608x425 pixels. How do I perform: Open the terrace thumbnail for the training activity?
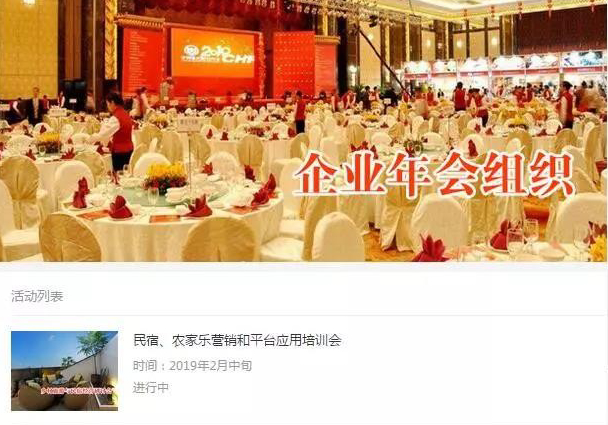click(x=64, y=371)
